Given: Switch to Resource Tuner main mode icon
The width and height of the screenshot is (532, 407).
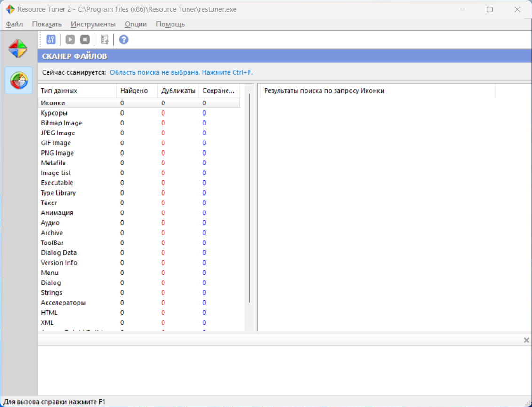Looking at the screenshot, I should pyautogui.click(x=18, y=48).
